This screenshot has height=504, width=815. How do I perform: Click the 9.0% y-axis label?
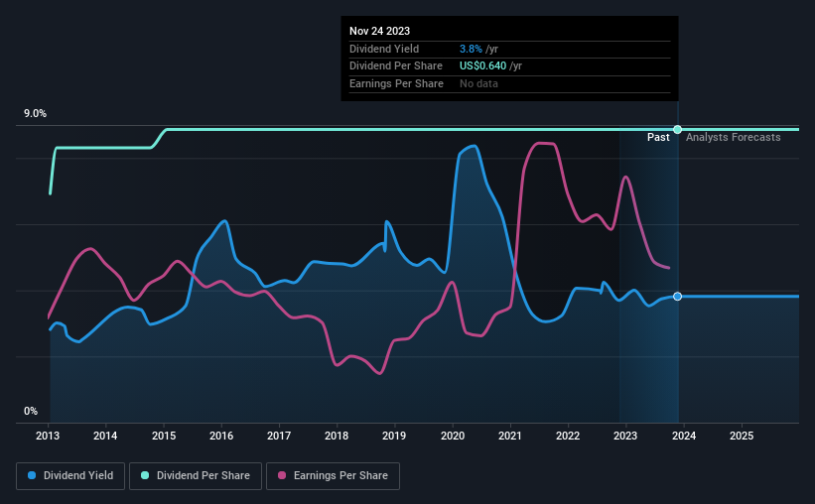35,113
